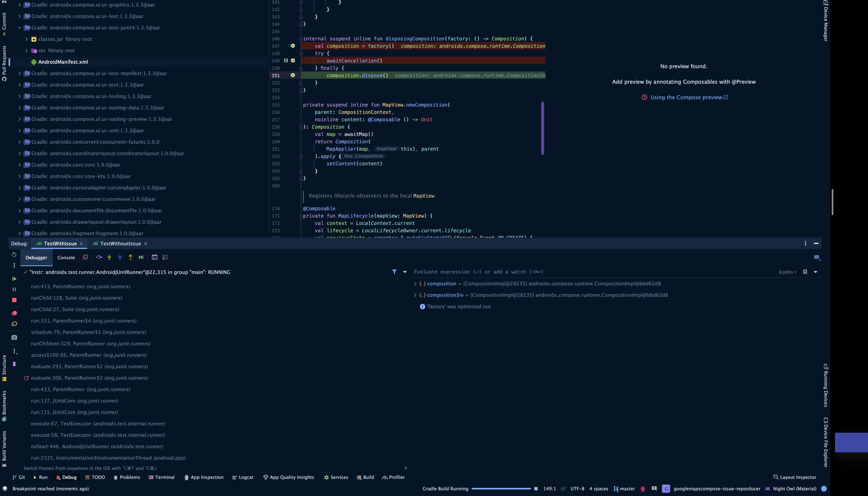Open debugger layout settings icon

click(817, 258)
